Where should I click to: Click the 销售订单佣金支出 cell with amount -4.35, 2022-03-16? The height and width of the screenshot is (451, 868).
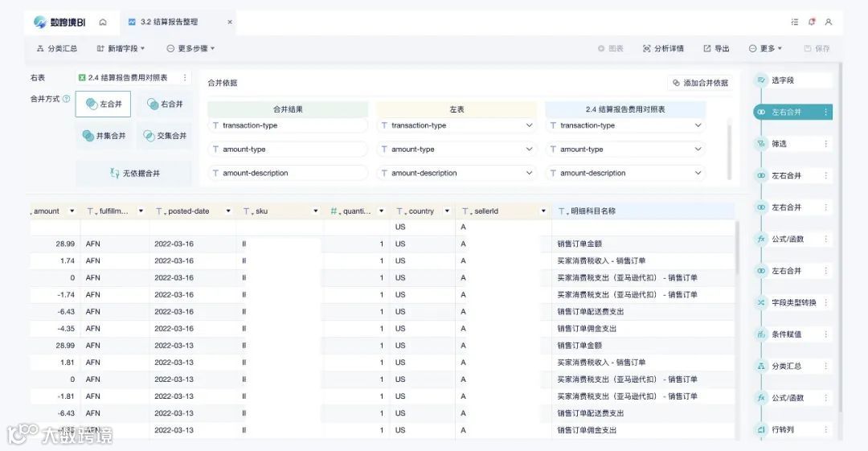(643, 329)
